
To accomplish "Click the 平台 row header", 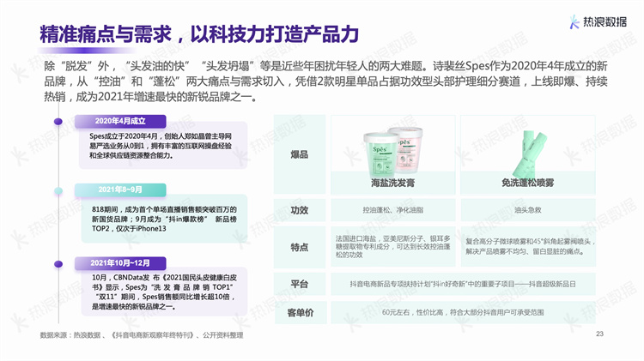I will tap(299, 284).
